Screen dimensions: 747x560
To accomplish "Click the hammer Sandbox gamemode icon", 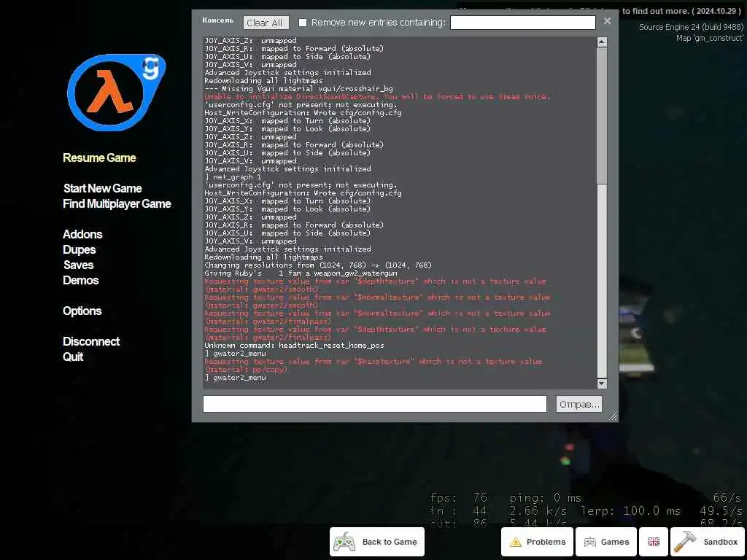I will click(685, 542).
